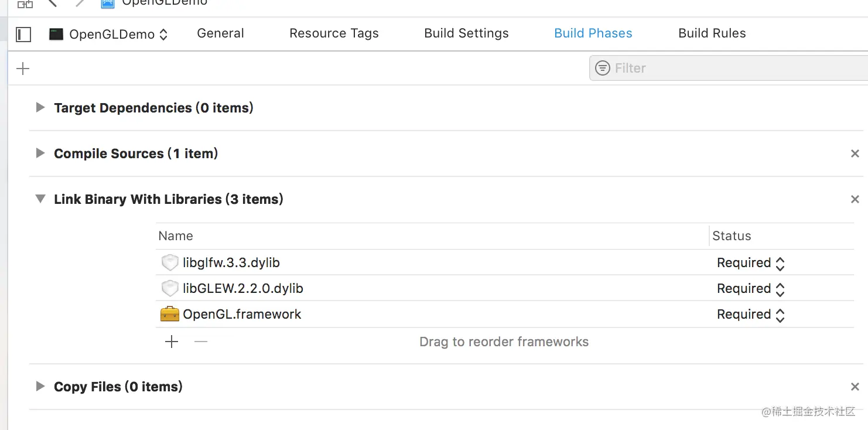This screenshot has height=430, width=868.
Task: Click the libGLEW.2.2.0.dylib library icon
Action: [169, 288]
